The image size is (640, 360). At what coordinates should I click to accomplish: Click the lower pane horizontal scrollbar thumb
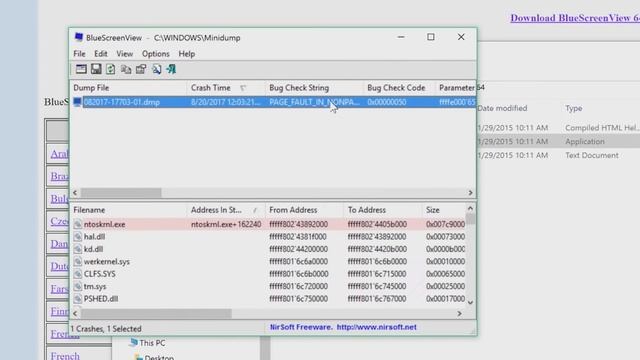(156, 313)
